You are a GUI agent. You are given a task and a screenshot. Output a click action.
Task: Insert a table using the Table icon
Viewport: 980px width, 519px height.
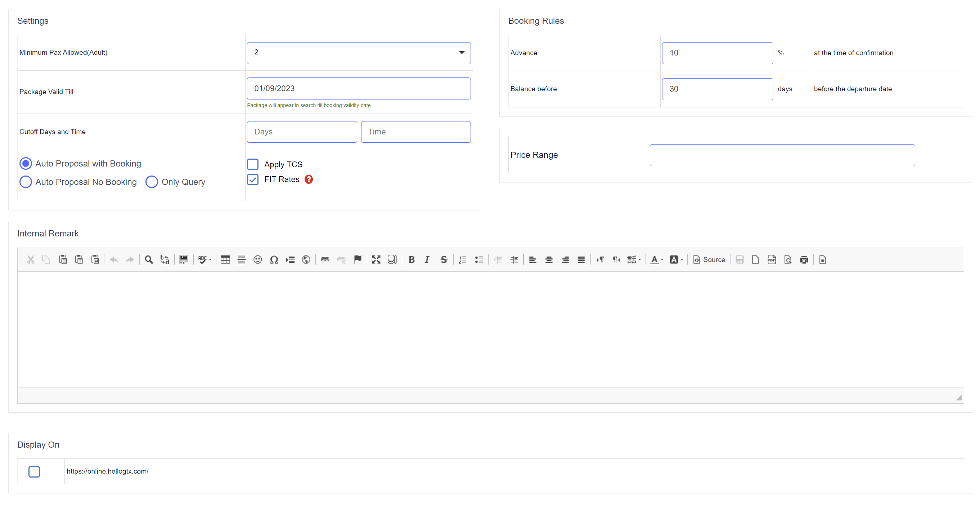coord(225,260)
